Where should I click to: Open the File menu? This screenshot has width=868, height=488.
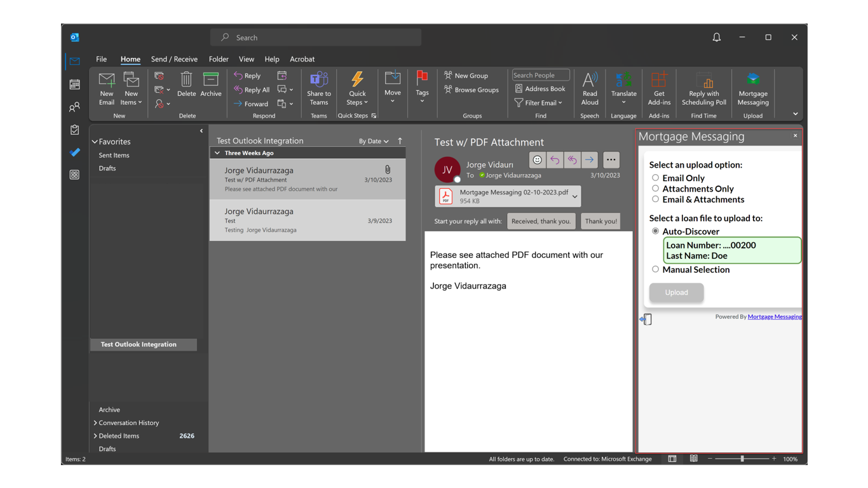[102, 59]
